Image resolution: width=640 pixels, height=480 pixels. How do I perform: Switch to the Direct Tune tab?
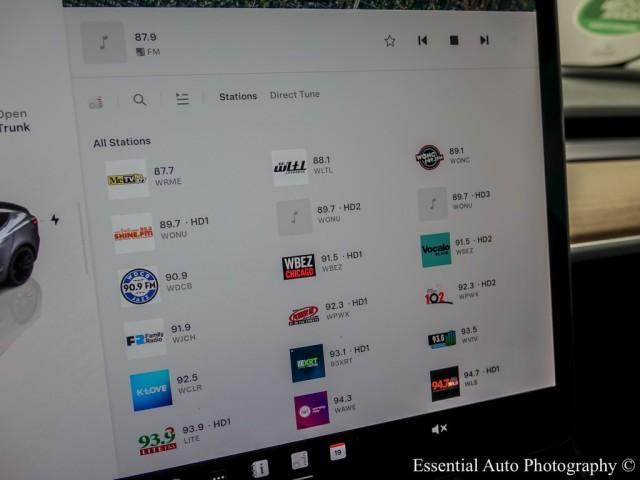click(295, 95)
